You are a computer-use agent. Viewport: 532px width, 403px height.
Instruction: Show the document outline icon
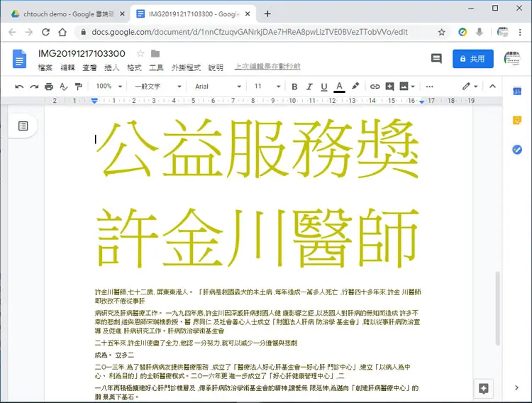pos(23,126)
